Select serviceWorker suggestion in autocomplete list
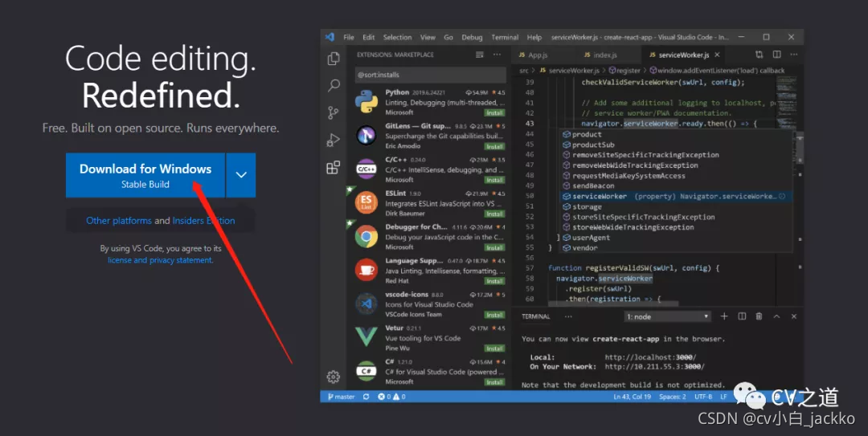 tap(676, 197)
